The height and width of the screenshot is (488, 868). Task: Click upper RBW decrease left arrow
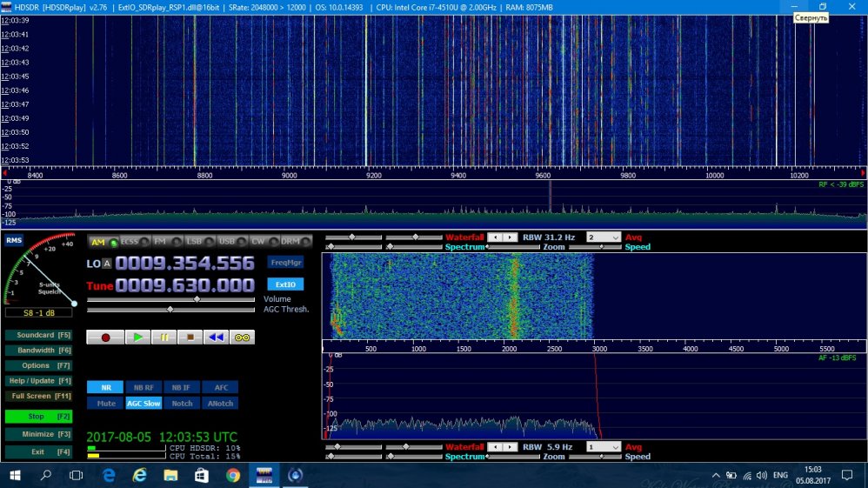click(495, 237)
